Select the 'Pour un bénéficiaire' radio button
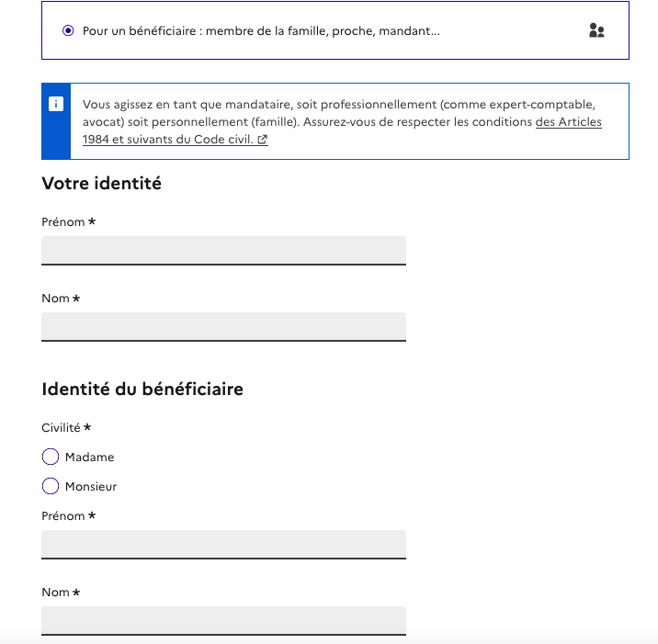Image resolution: width=658 pixels, height=644 pixels. click(x=68, y=30)
